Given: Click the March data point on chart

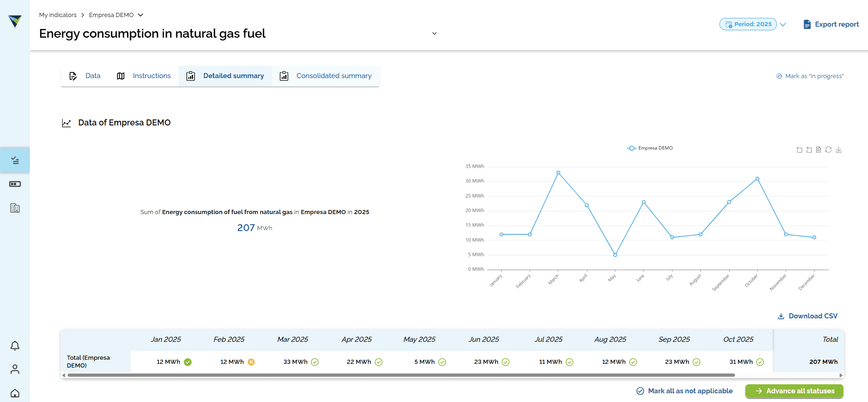Looking at the screenshot, I should point(558,173).
